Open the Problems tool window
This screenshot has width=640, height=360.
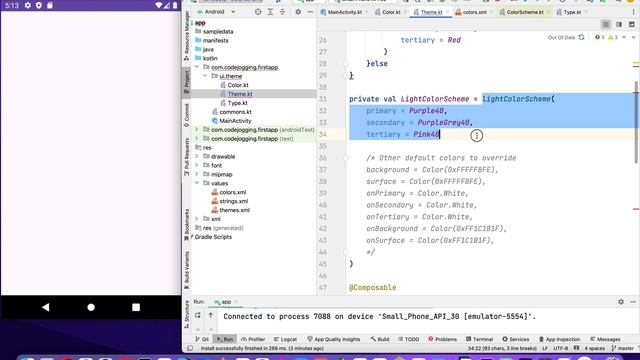pos(442,339)
